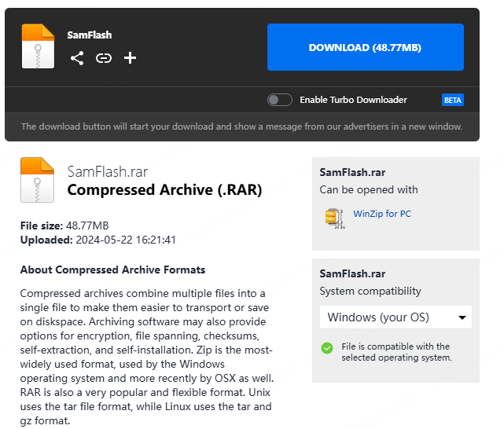The image size is (504, 429).
Task: Open the Windows (your OS) dropdown
Action: 395,317
